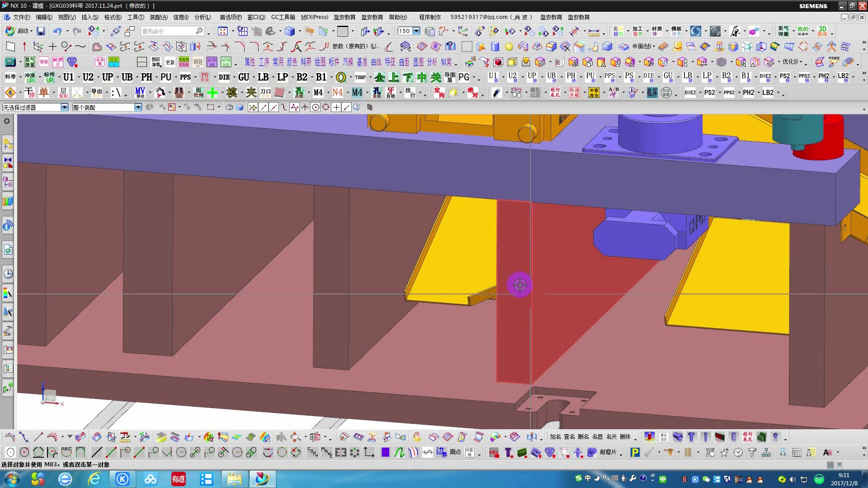Expand the 整个装配 selection scope dropdown
Viewport: 868px width, 488px height.
[138, 107]
